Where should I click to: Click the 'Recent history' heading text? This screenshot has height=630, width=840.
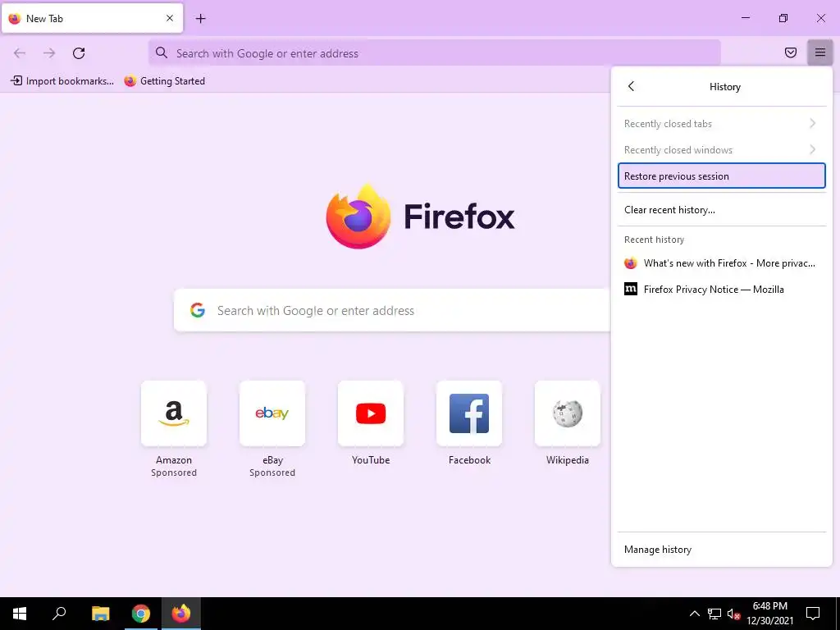click(654, 240)
